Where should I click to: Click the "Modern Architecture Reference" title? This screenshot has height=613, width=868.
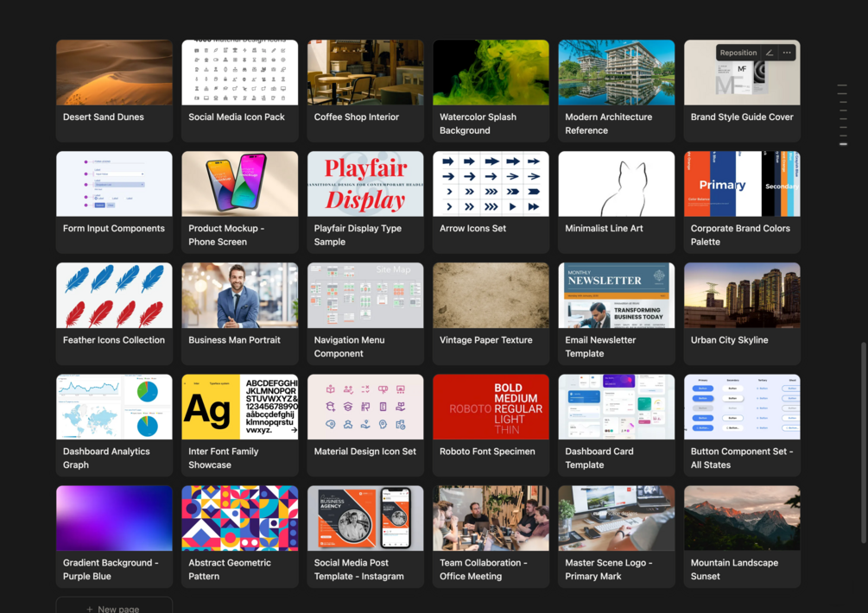tap(608, 124)
